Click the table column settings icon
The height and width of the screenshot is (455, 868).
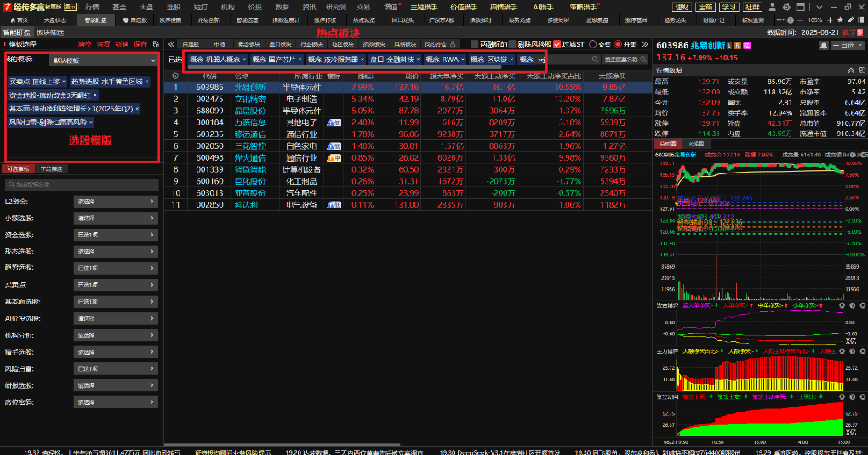(175, 76)
